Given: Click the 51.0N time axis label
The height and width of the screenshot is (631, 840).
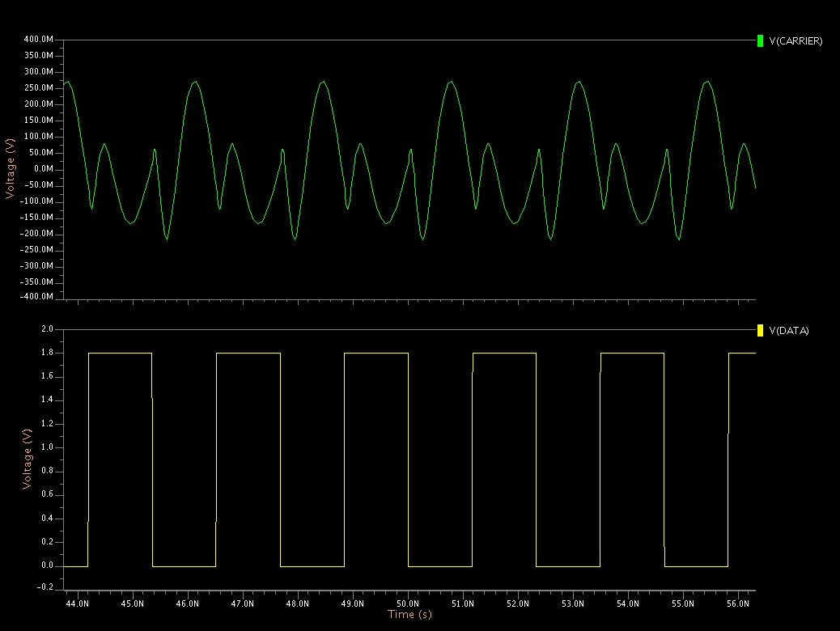Looking at the screenshot, I should tap(463, 603).
